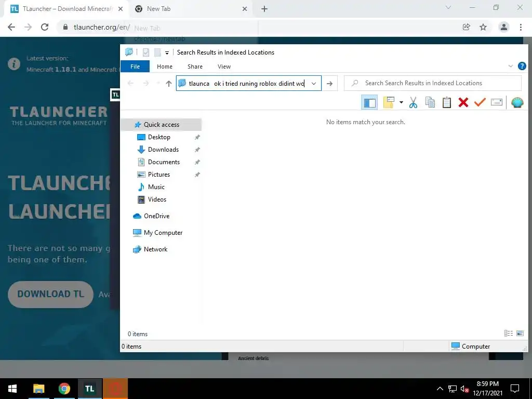Viewport: 532px width, 399px height.
Task: Open dropdown arrow beside the organize icon
Action: [401, 102]
